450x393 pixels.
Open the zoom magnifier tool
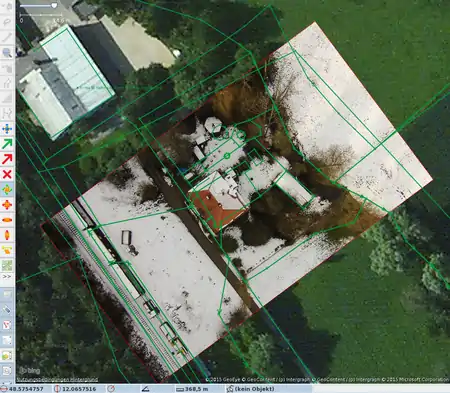coord(7,53)
